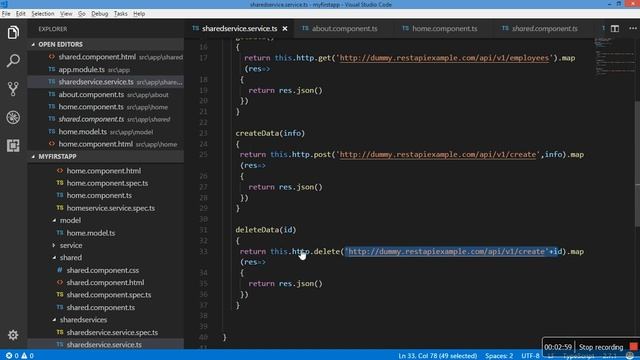Click the Stop recording button
The width and height of the screenshot is (640, 360).
tap(601, 347)
